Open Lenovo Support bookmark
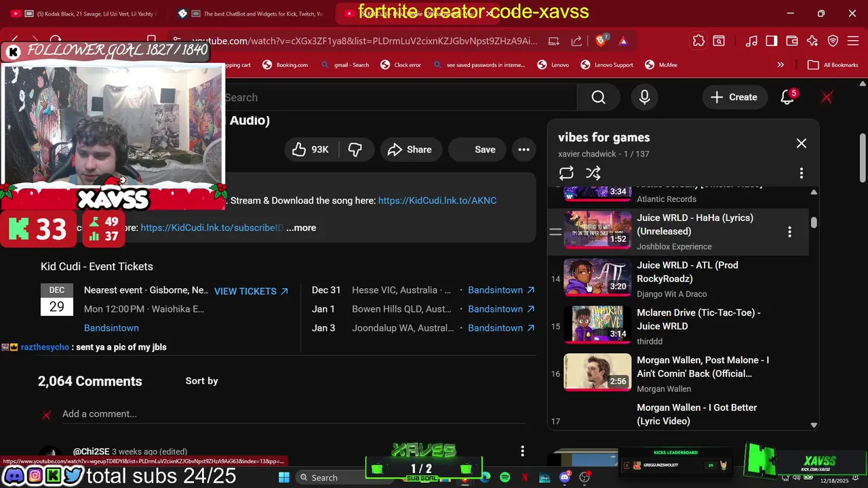This screenshot has height=488, width=868. [607, 65]
